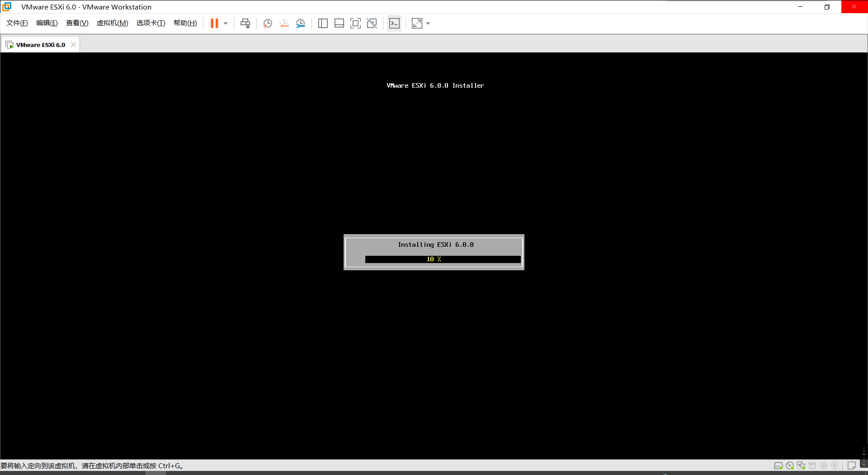Open the 文件(F) menu
The height and width of the screenshot is (475, 868).
click(x=17, y=23)
